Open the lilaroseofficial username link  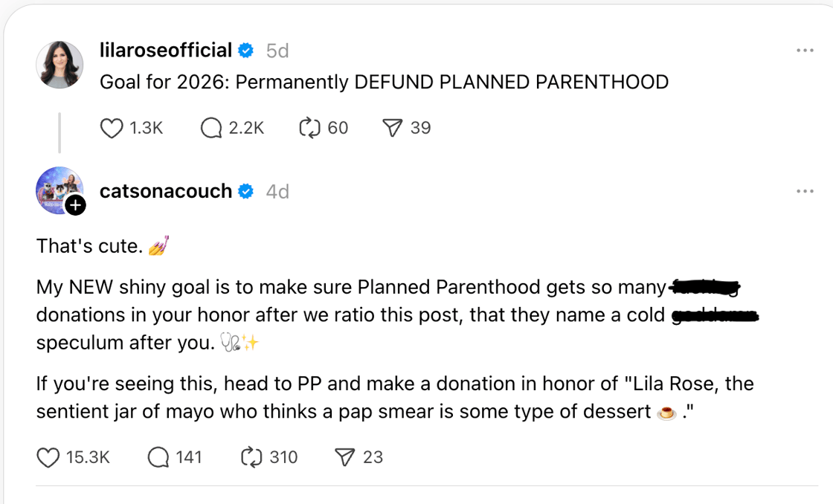[x=166, y=51]
